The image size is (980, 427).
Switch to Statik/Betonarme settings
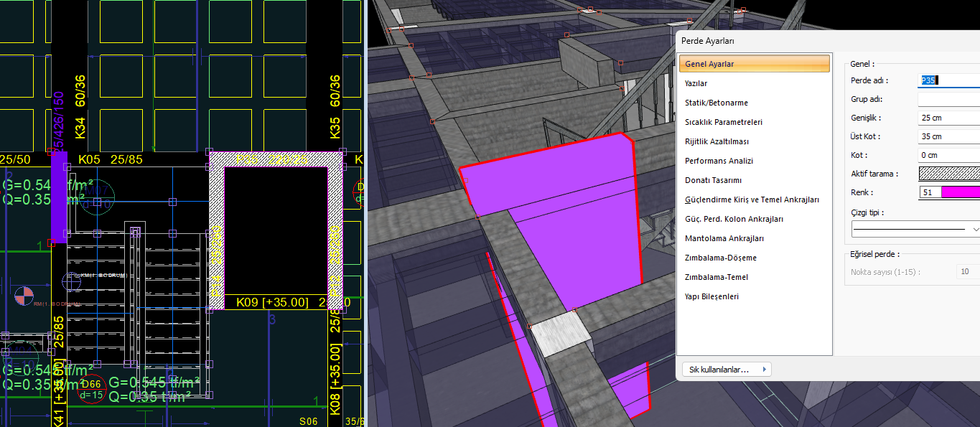[x=716, y=103]
